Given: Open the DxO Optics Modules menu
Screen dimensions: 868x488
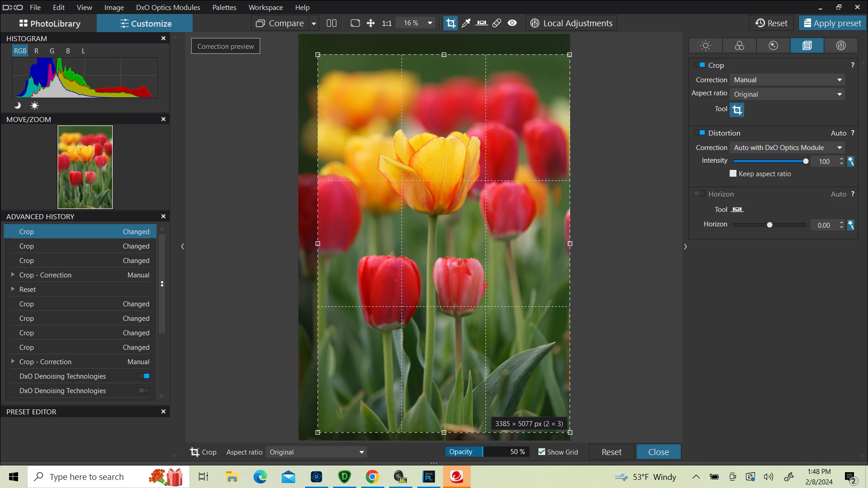Looking at the screenshot, I should pos(168,7).
